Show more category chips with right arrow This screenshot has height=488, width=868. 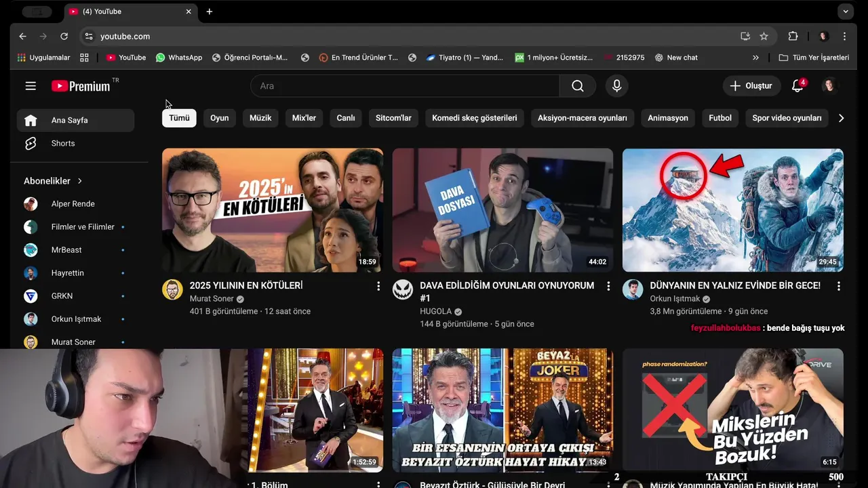pos(841,118)
